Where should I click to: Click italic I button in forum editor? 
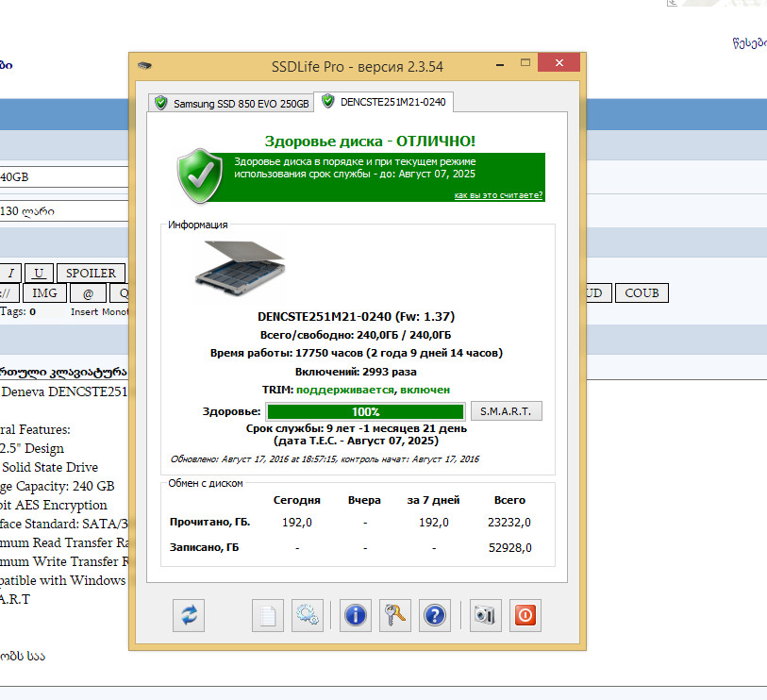click(x=10, y=273)
